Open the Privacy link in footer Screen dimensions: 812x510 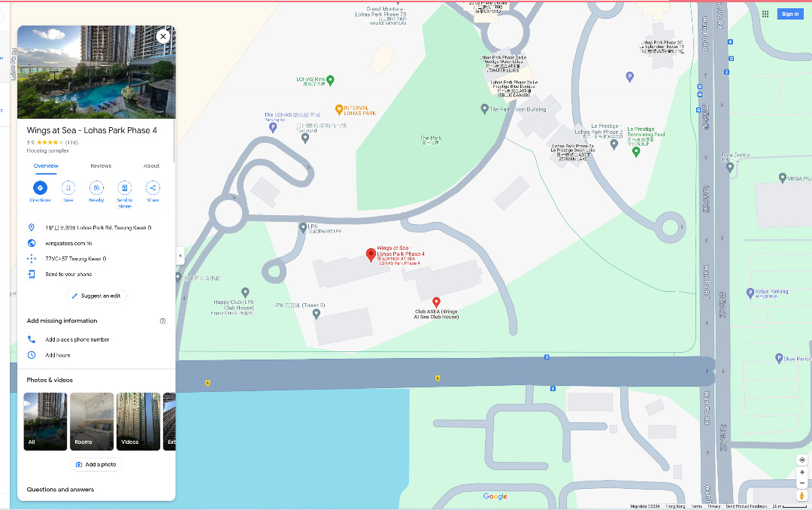click(x=714, y=506)
